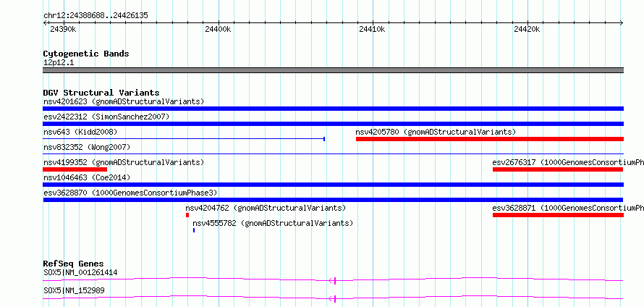Click the red esv3628871 variant bar
This screenshot has width=644, height=307.
click(558, 215)
